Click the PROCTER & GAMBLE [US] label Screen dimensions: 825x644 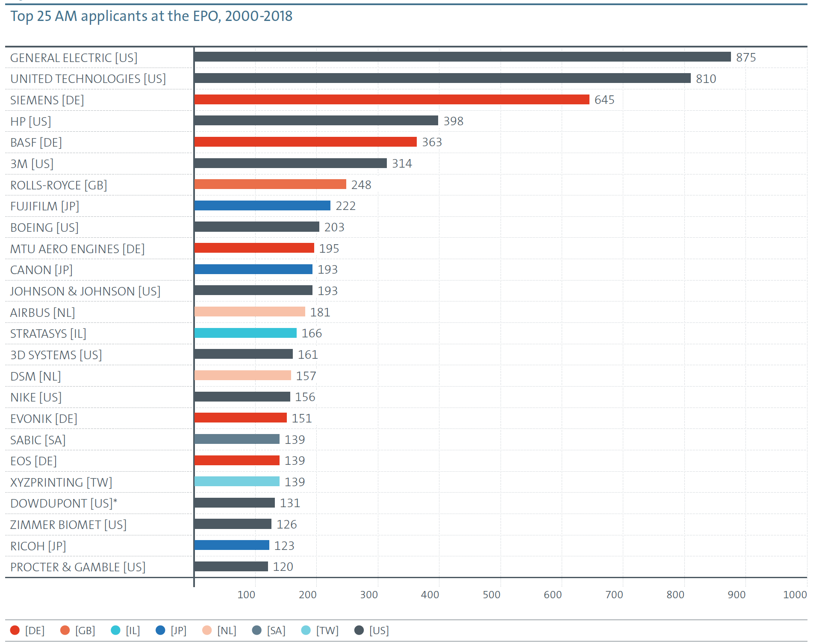point(78,567)
